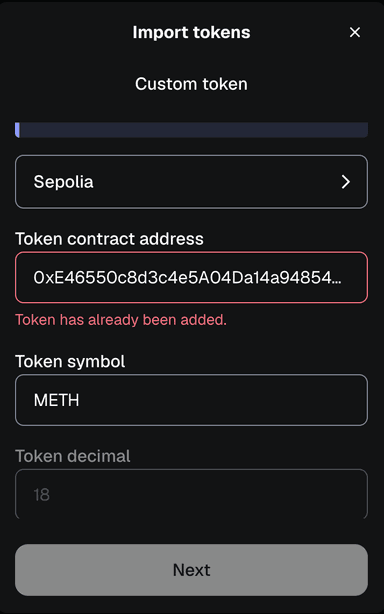Switch to the Custom token tab
The image size is (384, 614).
pyautogui.click(x=191, y=84)
